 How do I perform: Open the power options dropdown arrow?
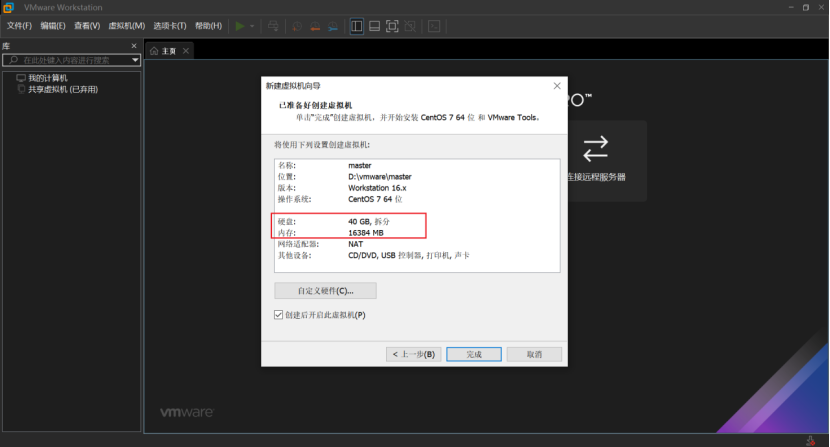click(252, 26)
